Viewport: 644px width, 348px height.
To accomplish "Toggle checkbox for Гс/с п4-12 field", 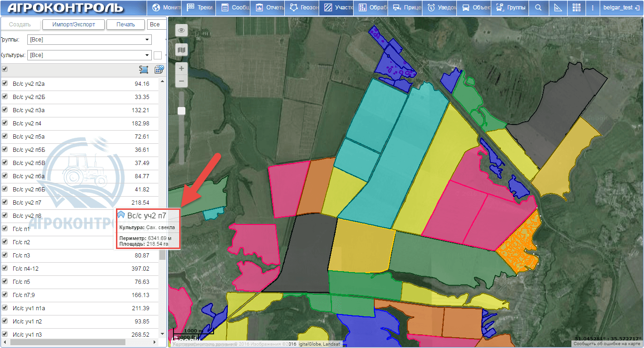I will point(5,268).
